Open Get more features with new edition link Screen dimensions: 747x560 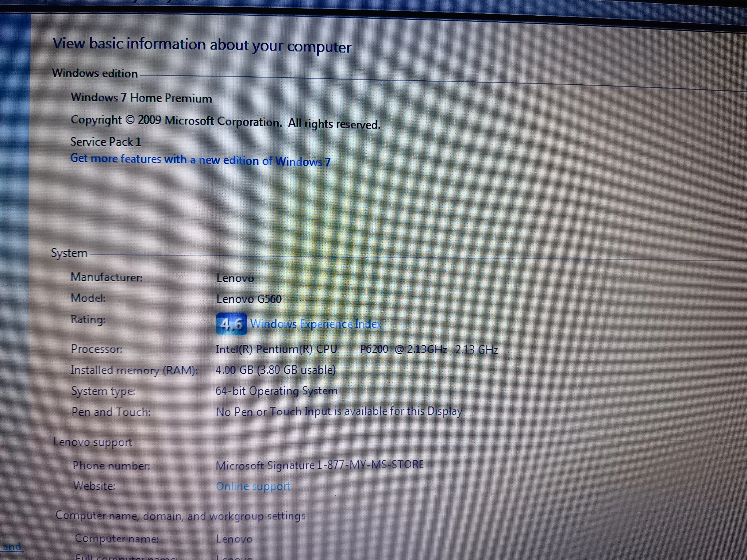click(200, 160)
